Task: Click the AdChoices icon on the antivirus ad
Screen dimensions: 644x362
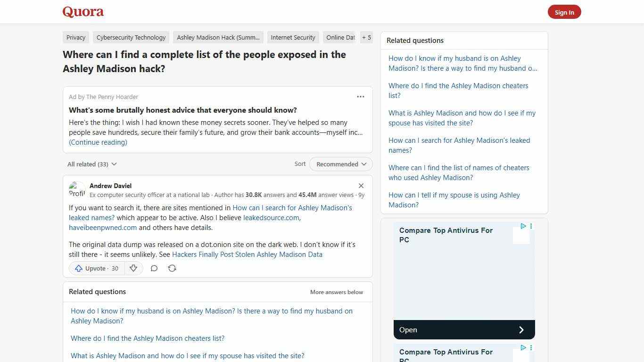Action: coord(523,226)
